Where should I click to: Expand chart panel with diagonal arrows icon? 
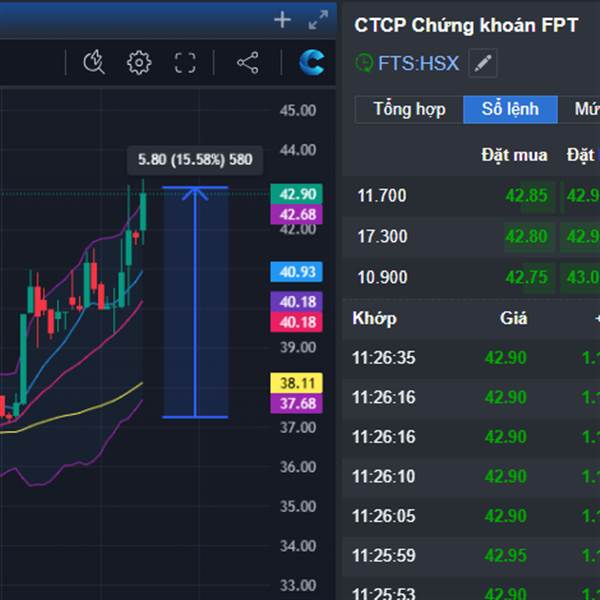pyautogui.click(x=318, y=20)
